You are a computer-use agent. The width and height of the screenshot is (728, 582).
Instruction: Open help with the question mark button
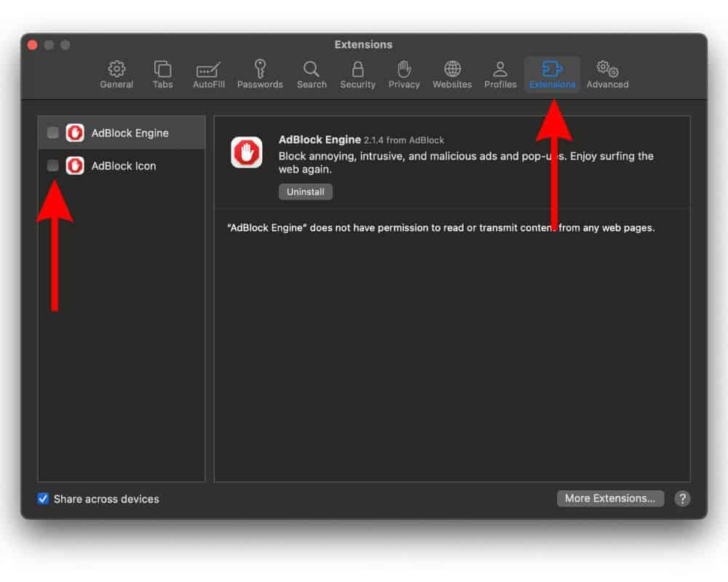[681, 498]
